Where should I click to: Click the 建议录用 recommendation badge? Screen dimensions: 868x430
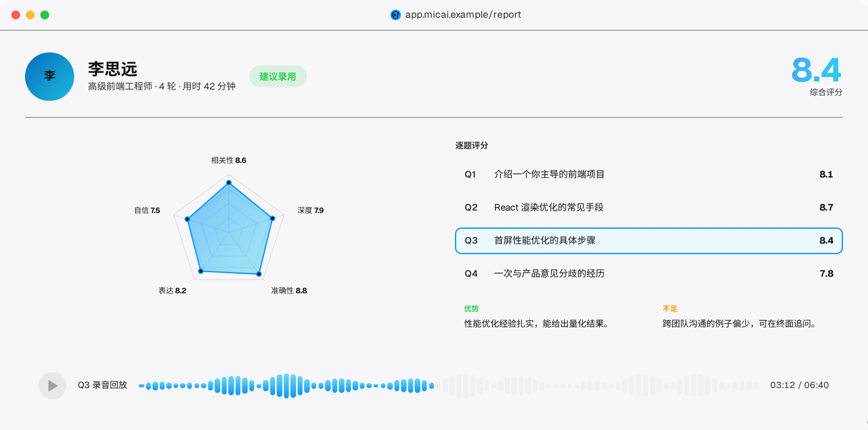278,76
